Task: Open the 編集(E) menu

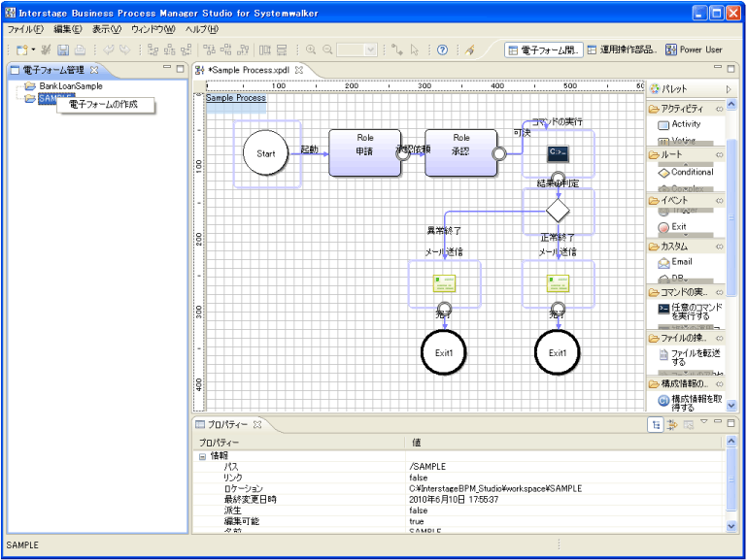Action: [67, 29]
